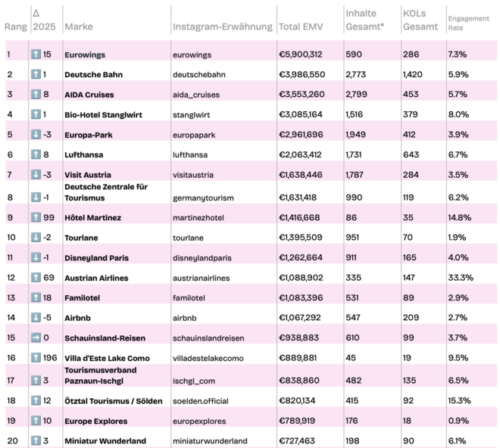Click the up arrow icon for Miniatur Wunderland
The width and height of the screenshot is (500, 448).
[x=36, y=440]
